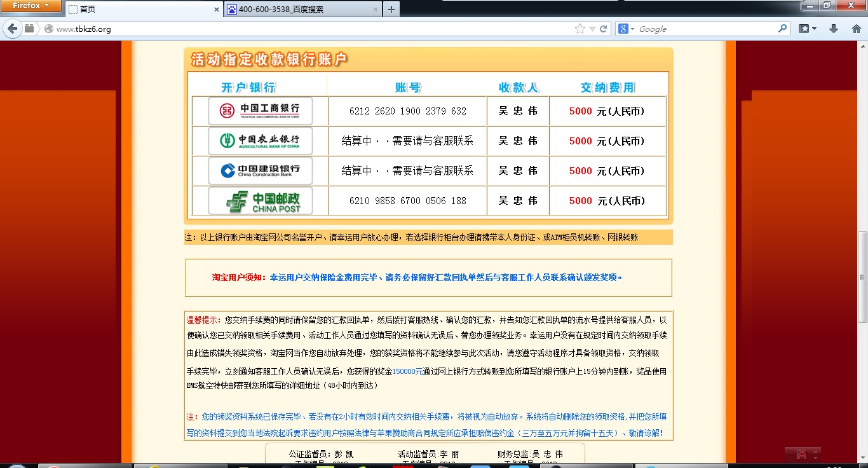The height and width of the screenshot is (468, 868).
Task: Focus the address bar showing www.tbkz6.org
Action: coord(311,29)
